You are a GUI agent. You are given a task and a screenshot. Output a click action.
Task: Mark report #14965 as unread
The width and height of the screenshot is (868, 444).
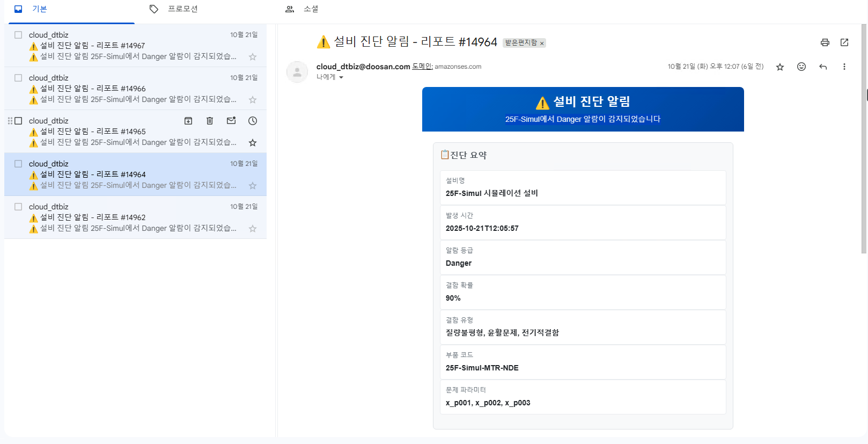coord(231,121)
